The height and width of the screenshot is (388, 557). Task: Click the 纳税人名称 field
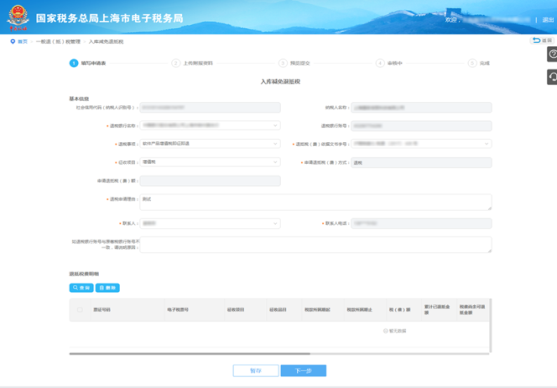[x=421, y=107]
